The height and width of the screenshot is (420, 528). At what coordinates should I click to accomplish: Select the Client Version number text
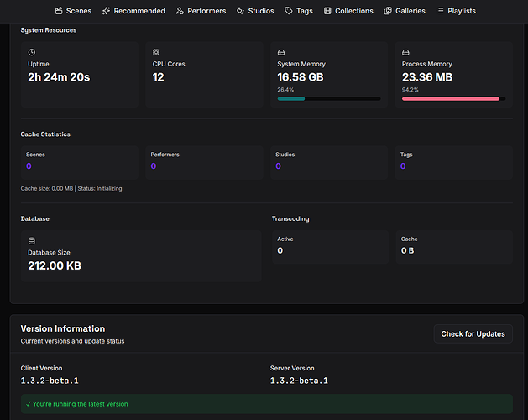pyautogui.click(x=50, y=381)
